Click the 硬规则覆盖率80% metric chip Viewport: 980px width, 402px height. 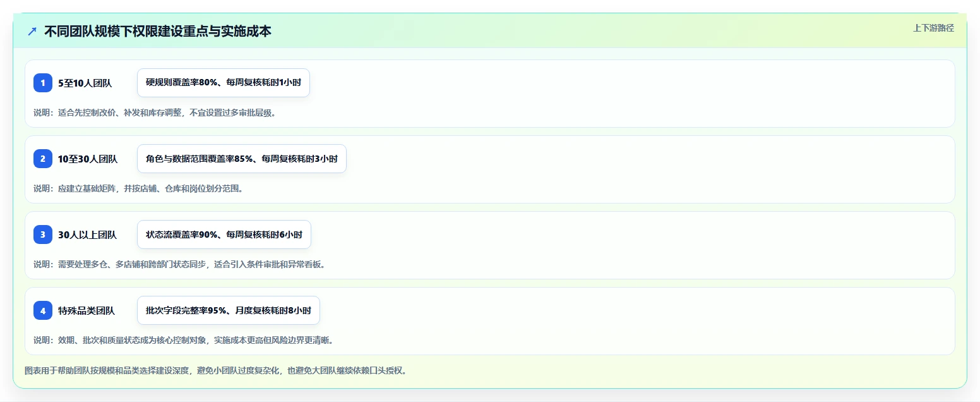click(224, 83)
